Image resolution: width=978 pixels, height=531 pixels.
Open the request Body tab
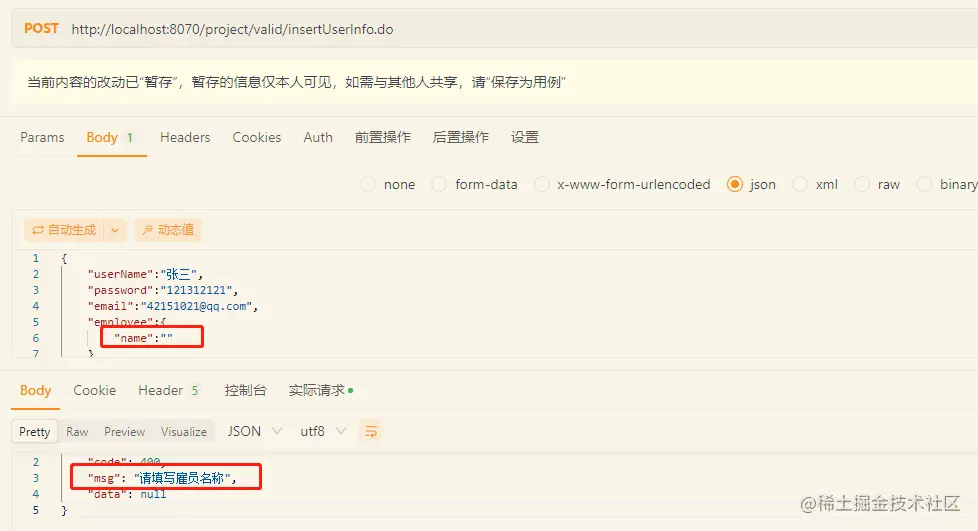tap(110, 137)
